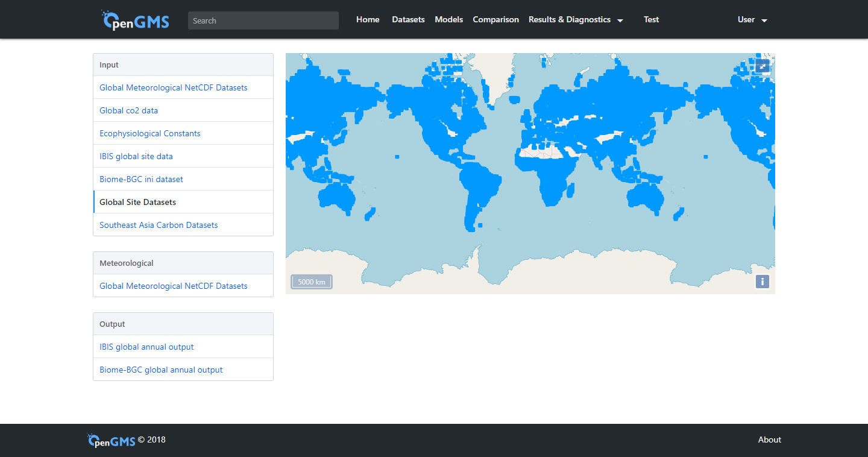868x457 pixels.
Task: Navigate to the Models page
Action: tap(448, 20)
